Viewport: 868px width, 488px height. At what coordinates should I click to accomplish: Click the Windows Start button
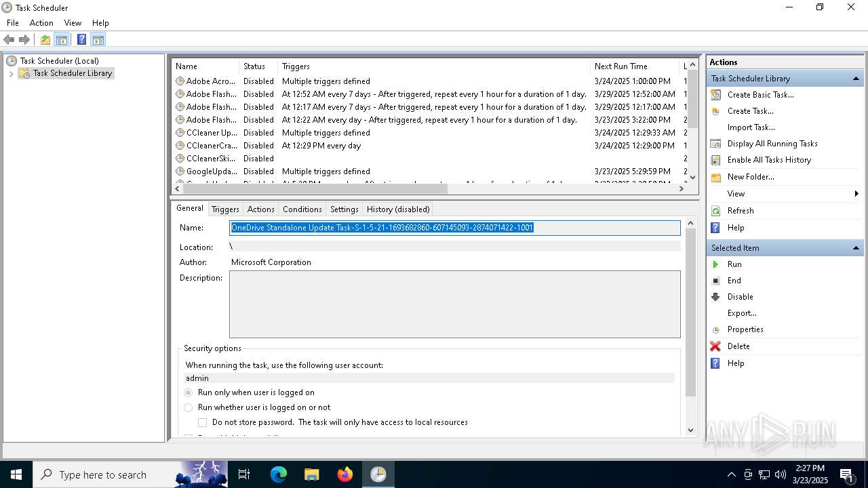[x=16, y=474]
